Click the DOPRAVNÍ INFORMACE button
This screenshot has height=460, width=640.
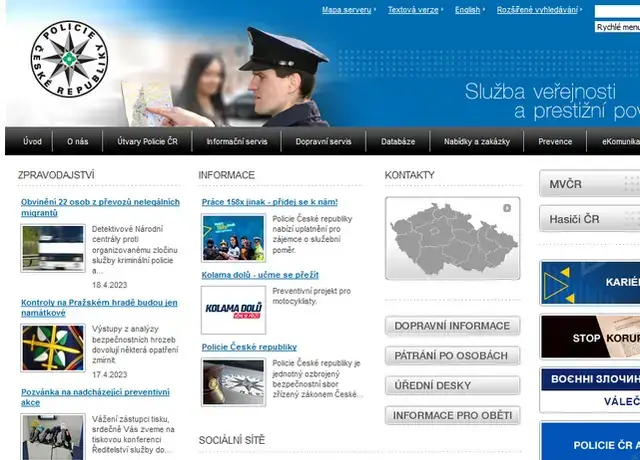pyautogui.click(x=452, y=326)
